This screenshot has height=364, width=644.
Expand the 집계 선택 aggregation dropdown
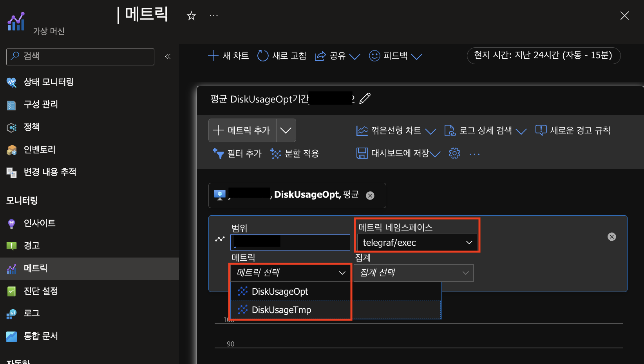point(413,273)
